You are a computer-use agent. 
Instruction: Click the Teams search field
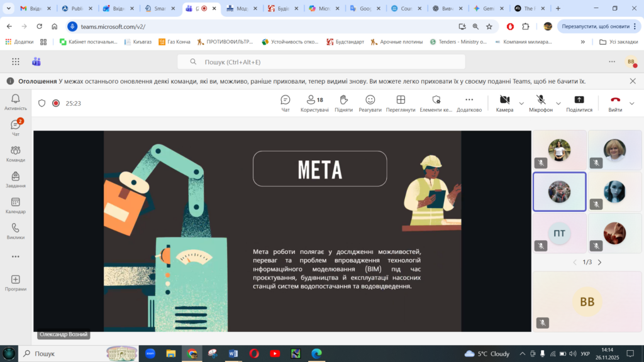pyautogui.click(x=321, y=62)
